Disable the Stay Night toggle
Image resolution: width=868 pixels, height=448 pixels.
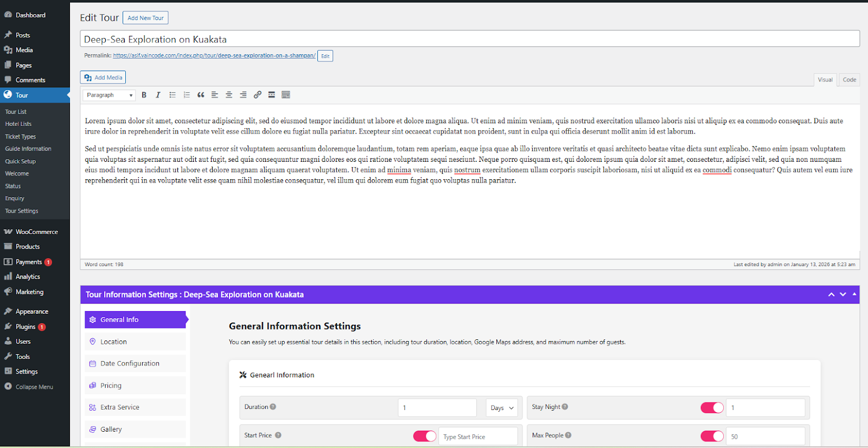(712, 408)
